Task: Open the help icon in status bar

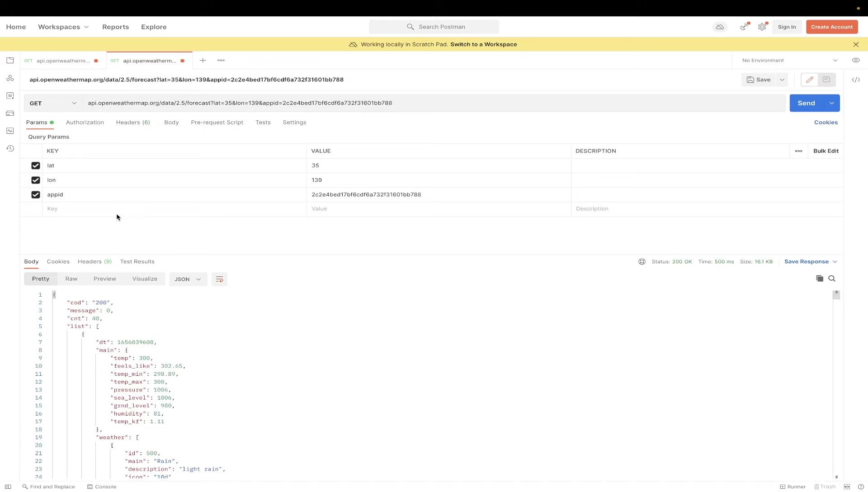Action: (x=861, y=487)
